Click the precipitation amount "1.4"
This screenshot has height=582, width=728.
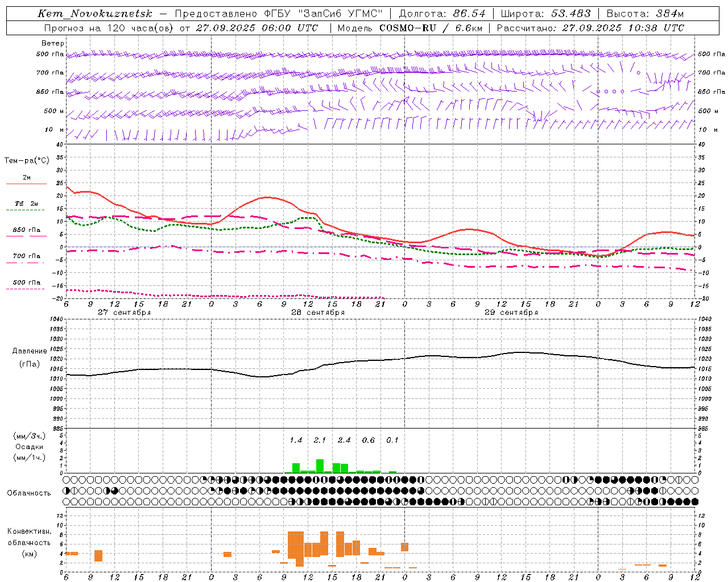(296, 440)
